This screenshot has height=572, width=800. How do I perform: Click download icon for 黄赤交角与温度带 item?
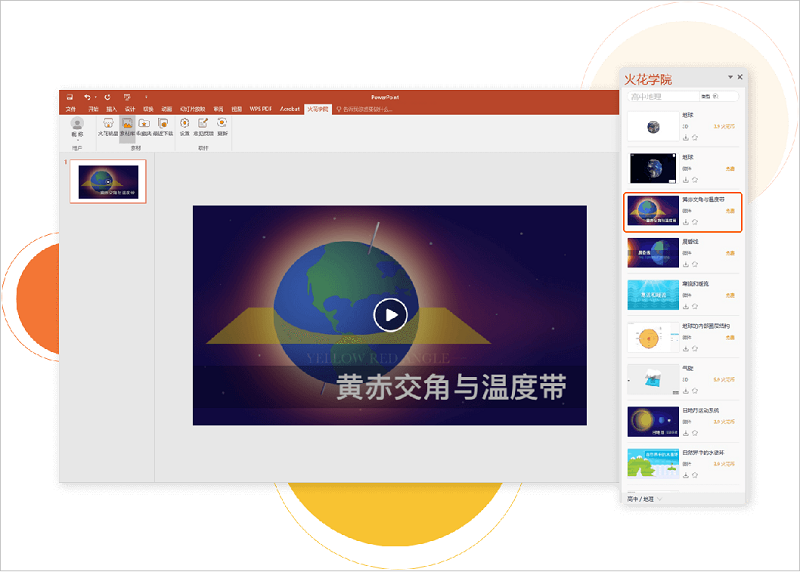(686, 222)
